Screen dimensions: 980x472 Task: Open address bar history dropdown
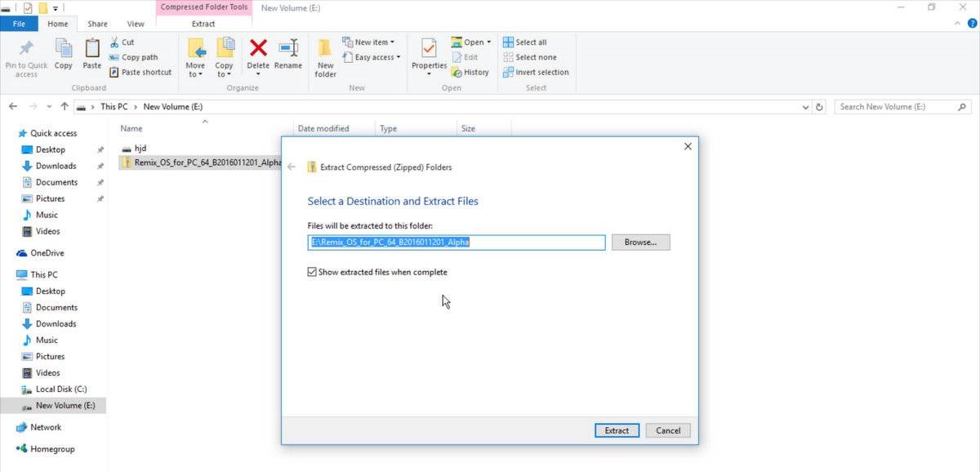tap(805, 107)
